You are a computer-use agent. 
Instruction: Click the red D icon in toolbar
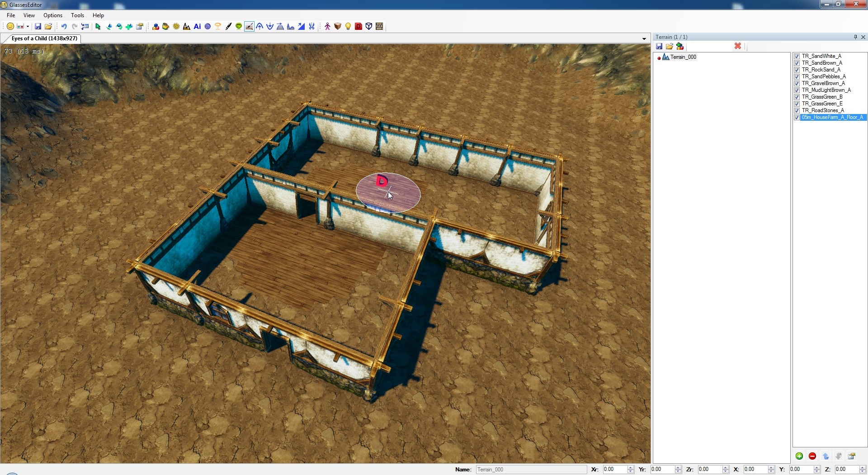[359, 27]
